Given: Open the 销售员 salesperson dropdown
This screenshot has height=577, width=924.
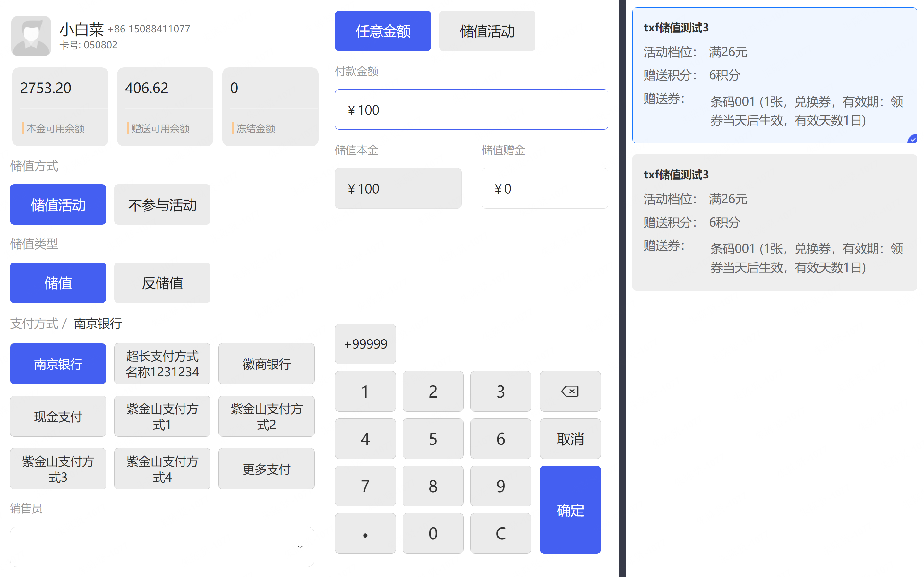Looking at the screenshot, I should point(153,547).
